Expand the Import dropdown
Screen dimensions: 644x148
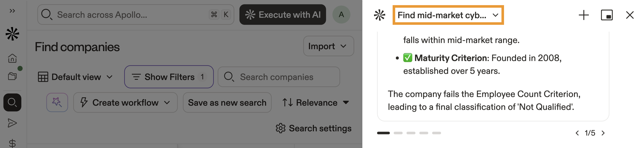[328, 46]
